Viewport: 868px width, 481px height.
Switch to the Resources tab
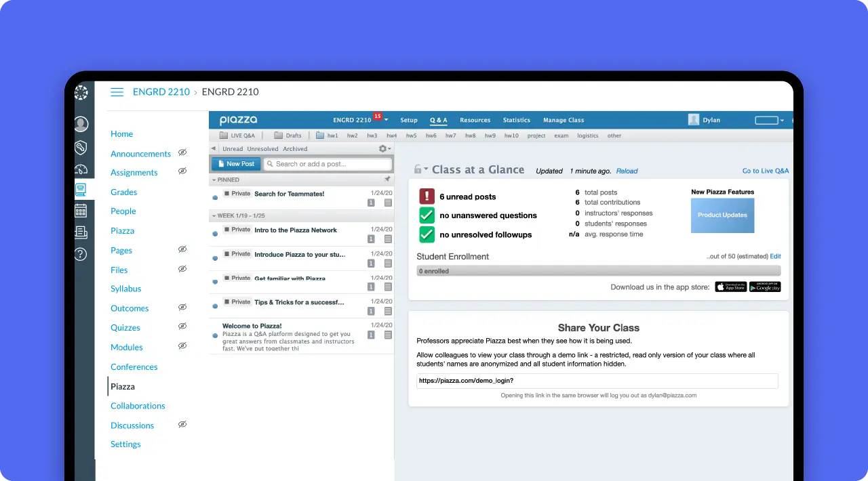click(475, 121)
